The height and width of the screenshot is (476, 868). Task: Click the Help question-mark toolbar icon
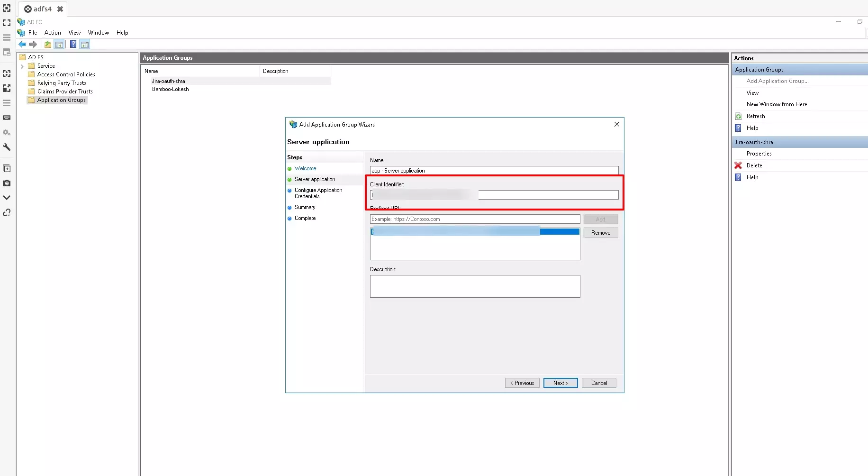[x=73, y=44]
